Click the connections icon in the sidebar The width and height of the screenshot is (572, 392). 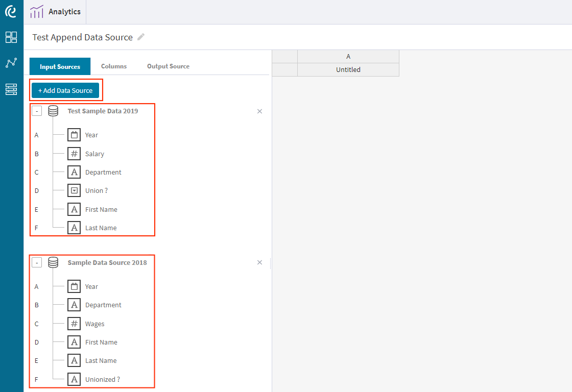coord(11,62)
